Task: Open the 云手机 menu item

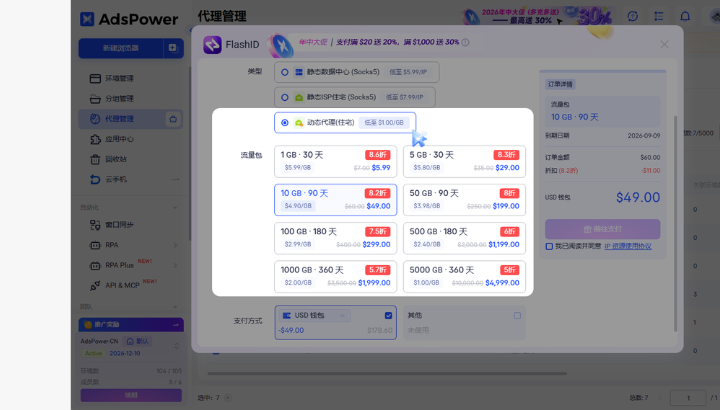Action: click(x=131, y=180)
